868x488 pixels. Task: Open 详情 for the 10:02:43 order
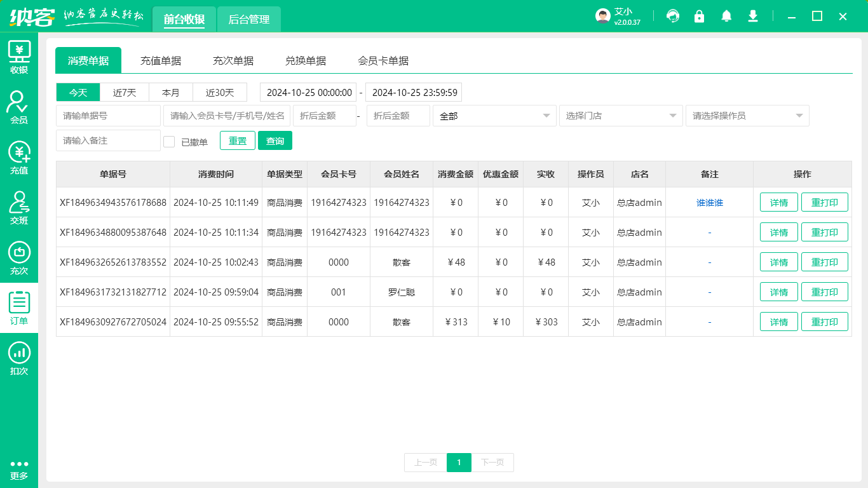point(779,262)
